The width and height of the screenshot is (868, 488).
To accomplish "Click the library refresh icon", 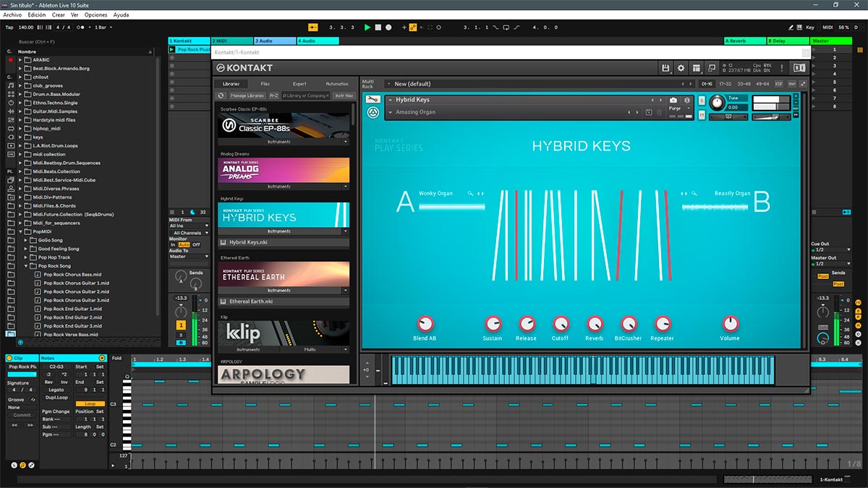I will click(x=221, y=95).
